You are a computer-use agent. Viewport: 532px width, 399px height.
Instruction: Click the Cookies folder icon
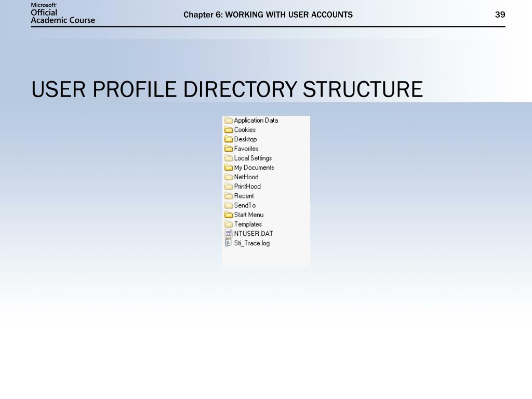229,129
